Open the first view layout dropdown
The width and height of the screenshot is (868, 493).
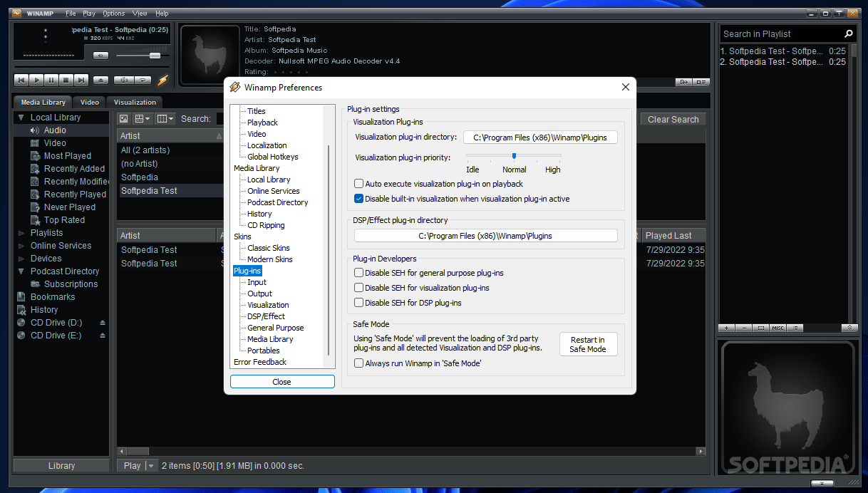143,119
